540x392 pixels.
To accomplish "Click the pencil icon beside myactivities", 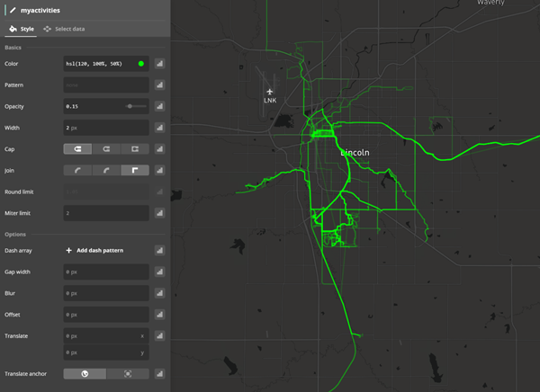I will 13,10.
